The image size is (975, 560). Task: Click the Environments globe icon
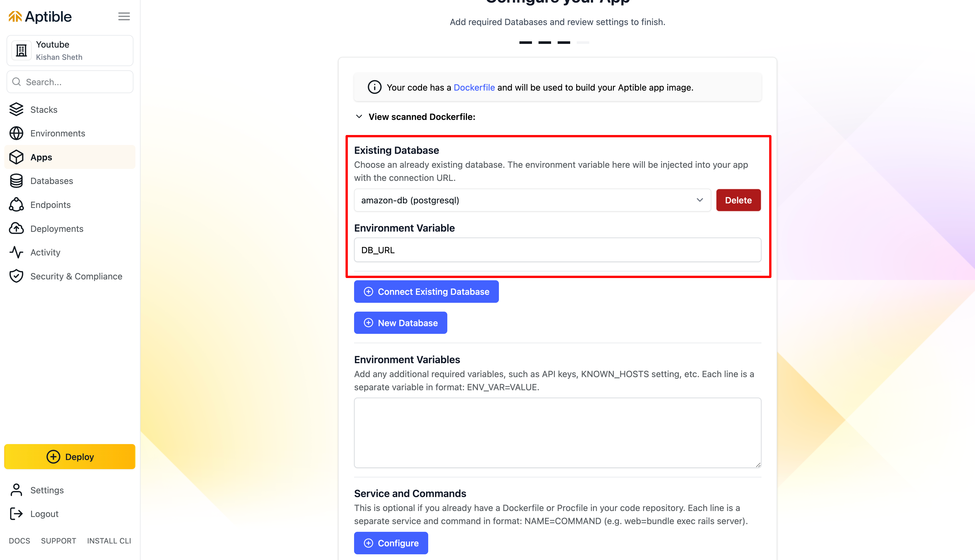16,134
